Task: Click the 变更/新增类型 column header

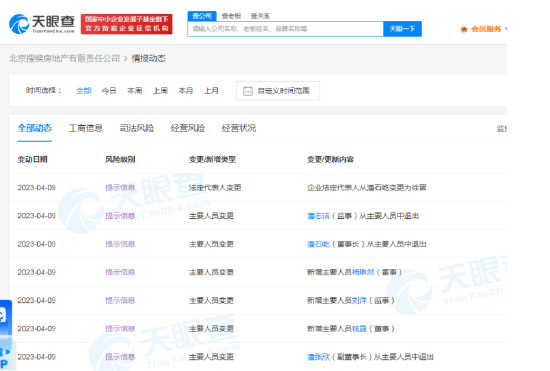Action: 212,160
